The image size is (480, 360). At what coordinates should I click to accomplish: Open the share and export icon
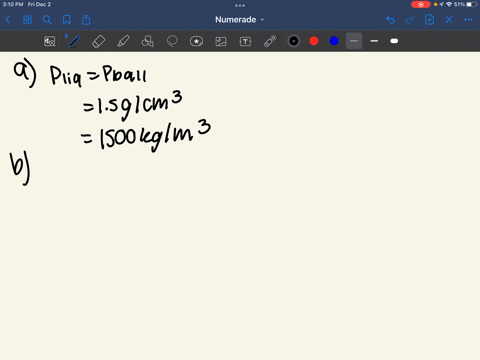pos(86,20)
